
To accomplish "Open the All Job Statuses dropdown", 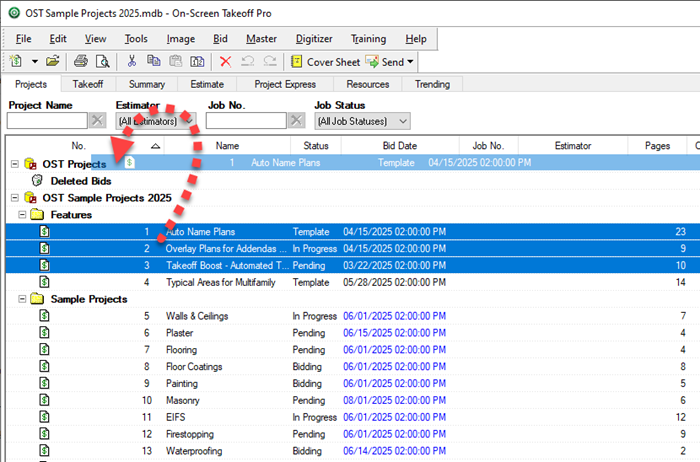I will click(362, 121).
